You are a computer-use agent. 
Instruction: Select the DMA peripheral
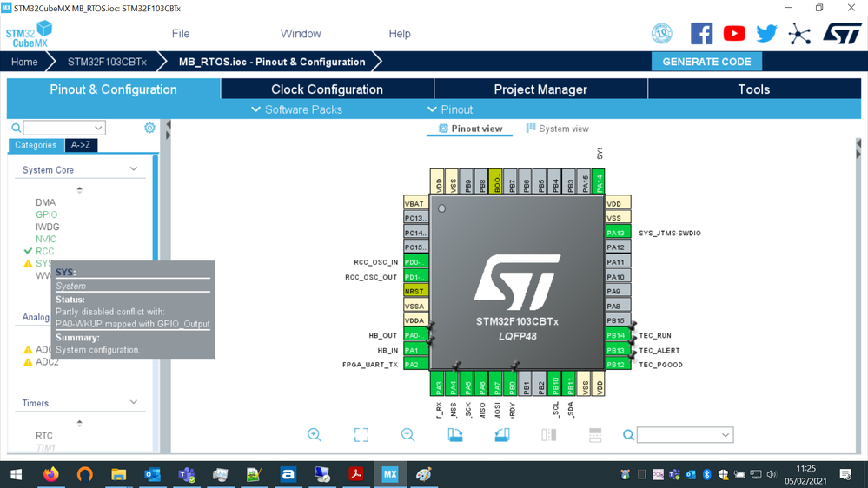(x=45, y=202)
